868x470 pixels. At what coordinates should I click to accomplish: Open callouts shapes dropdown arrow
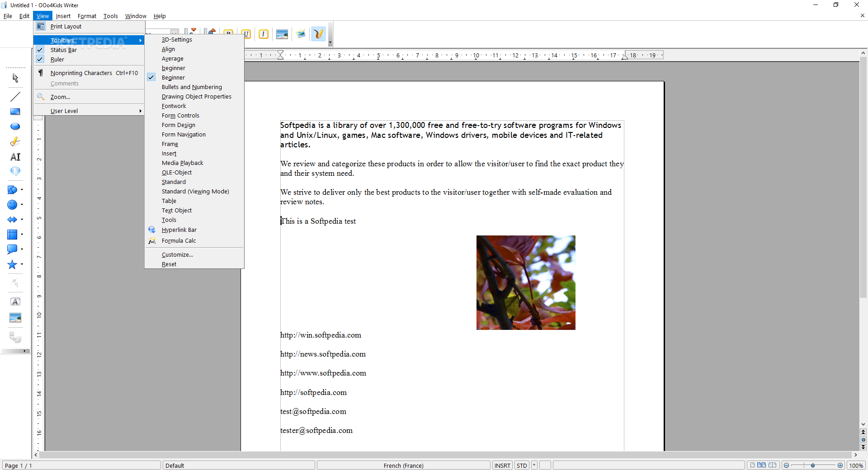tap(22, 249)
